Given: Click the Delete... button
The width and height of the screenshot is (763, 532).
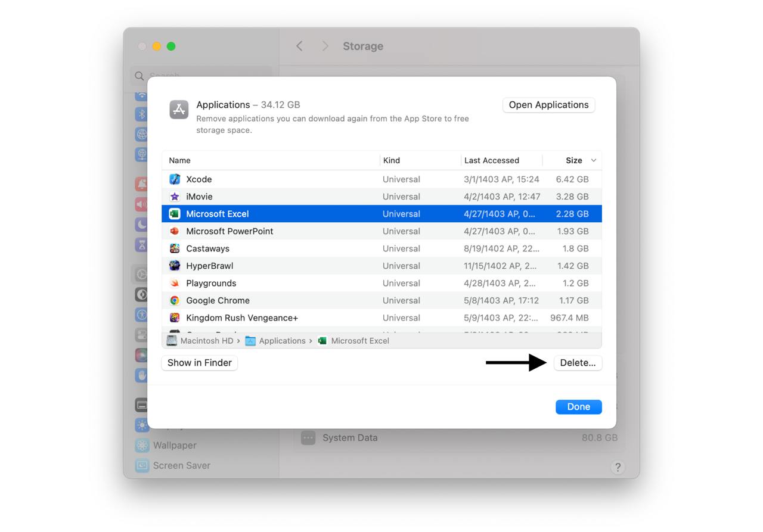Looking at the screenshot, I should 578,363.
